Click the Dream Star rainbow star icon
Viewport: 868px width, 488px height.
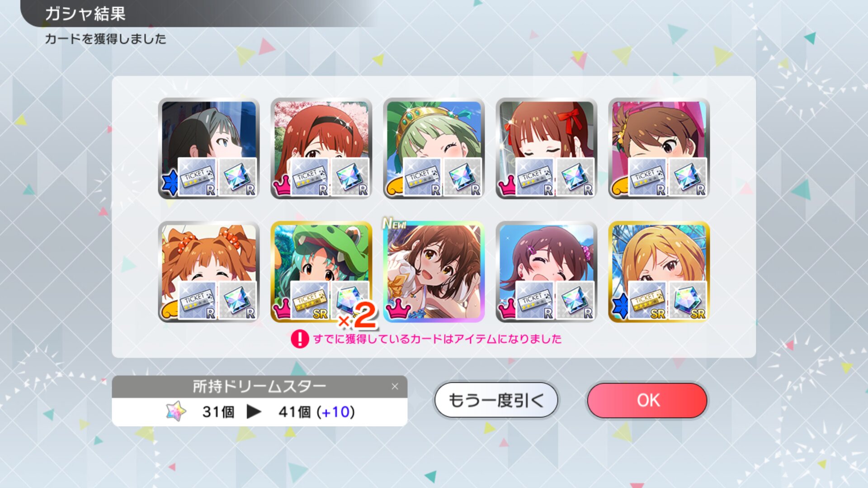click(176, 411)
